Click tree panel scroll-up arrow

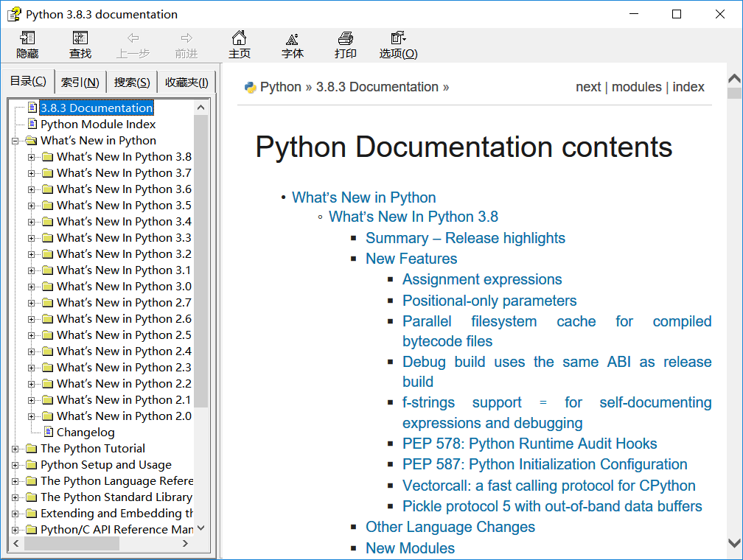click(201, 108)
